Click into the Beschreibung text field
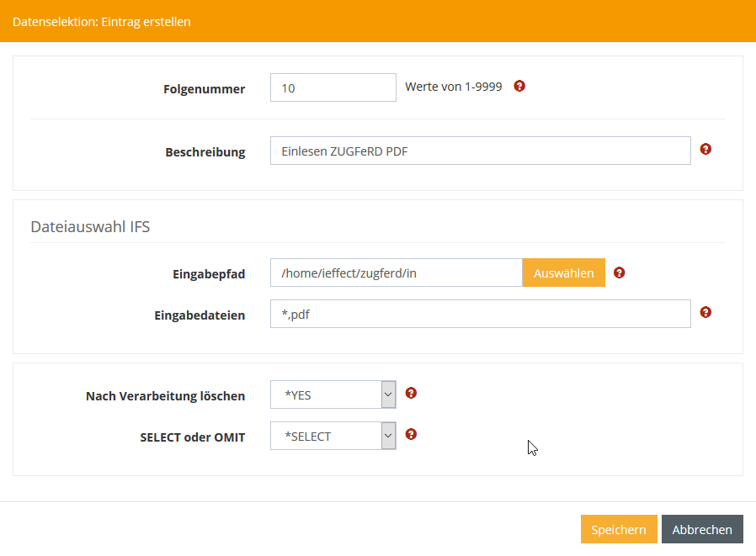Image resolution: width=756 pixels, height=556 pixels. point(480,151)
